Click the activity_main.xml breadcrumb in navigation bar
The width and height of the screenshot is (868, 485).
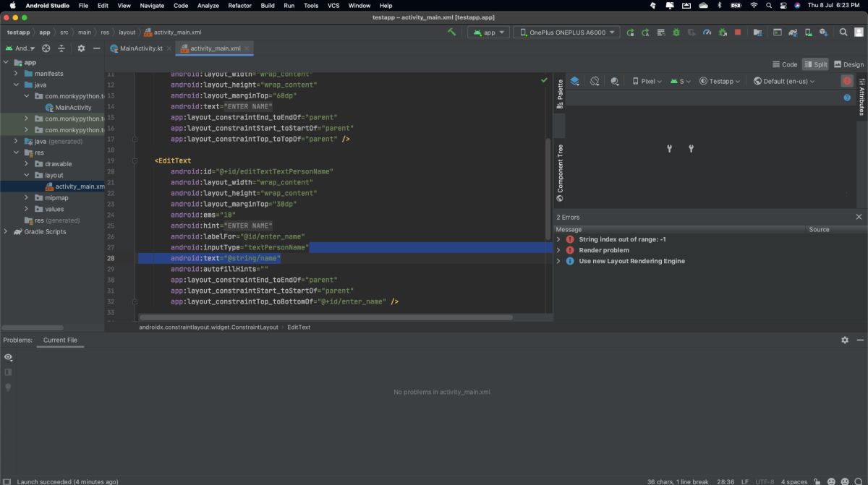[x=172, y=33]
